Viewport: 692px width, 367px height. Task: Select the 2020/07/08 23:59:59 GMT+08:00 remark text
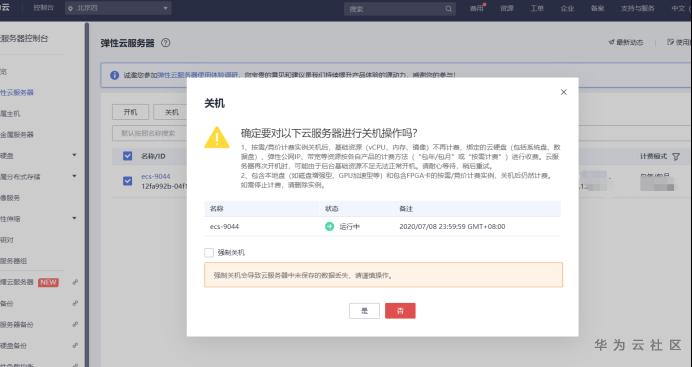452,226
